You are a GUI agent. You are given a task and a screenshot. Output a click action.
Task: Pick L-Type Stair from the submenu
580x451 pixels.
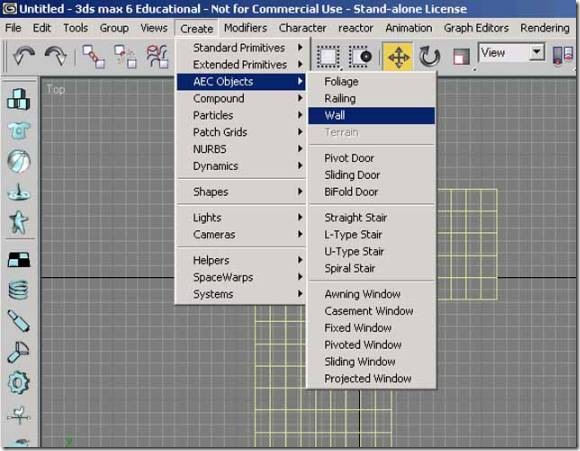point(372,234)
